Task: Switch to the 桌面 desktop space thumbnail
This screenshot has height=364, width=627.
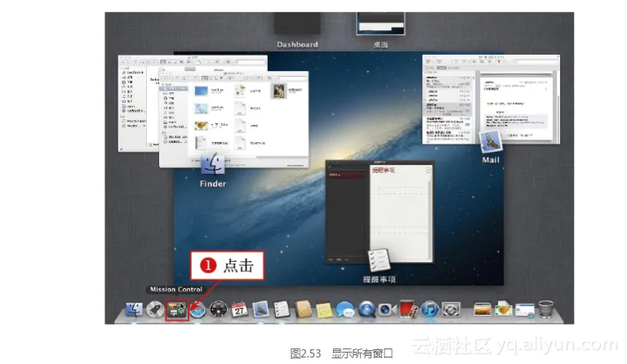Action: click(x=380, y=24)
